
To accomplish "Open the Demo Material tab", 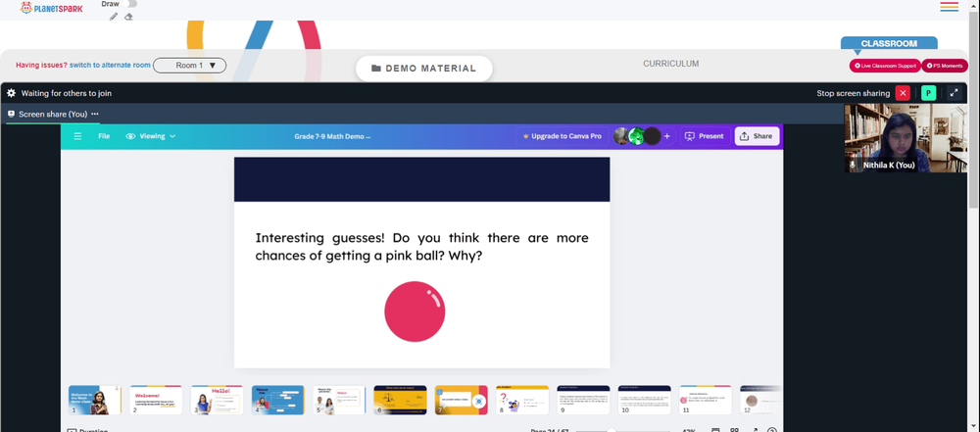I will pos(423,69).
